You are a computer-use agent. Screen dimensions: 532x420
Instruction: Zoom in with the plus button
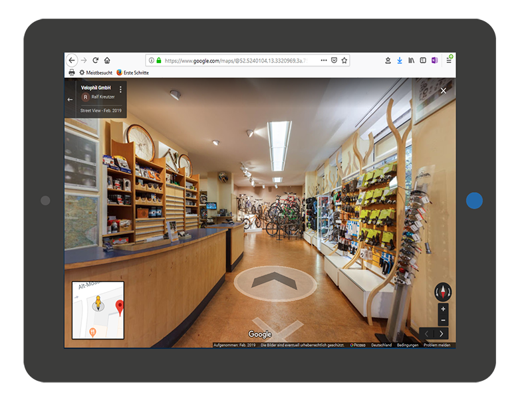pos(443,309)
